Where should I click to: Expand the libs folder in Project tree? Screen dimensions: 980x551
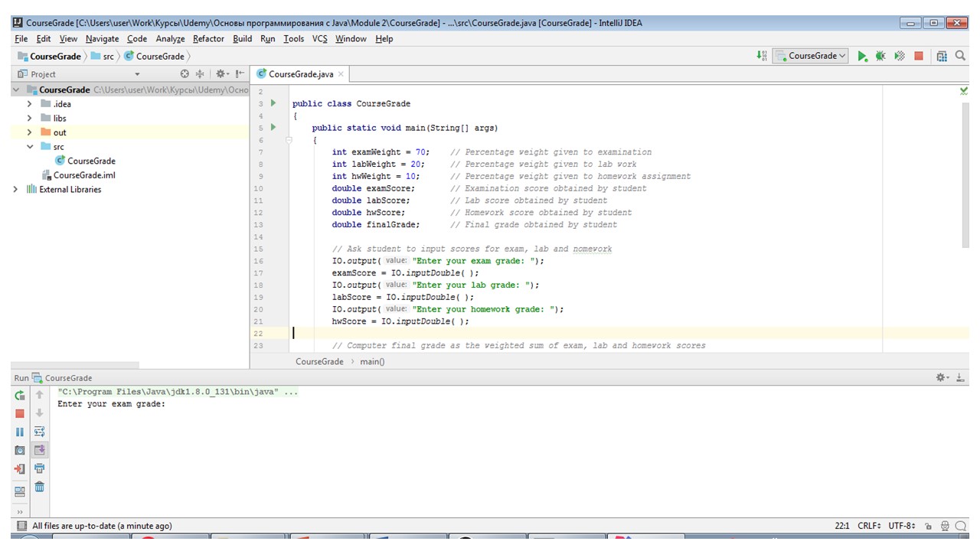point(30,118)
